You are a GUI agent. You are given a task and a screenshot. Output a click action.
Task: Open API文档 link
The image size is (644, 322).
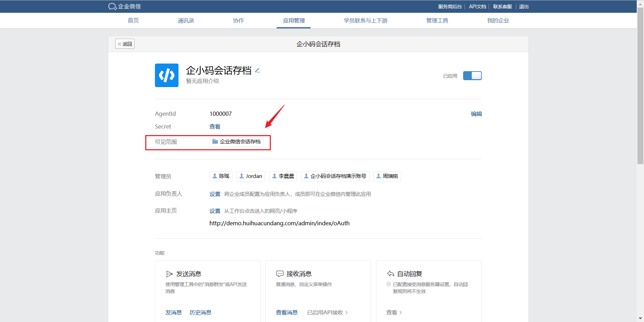477,7
